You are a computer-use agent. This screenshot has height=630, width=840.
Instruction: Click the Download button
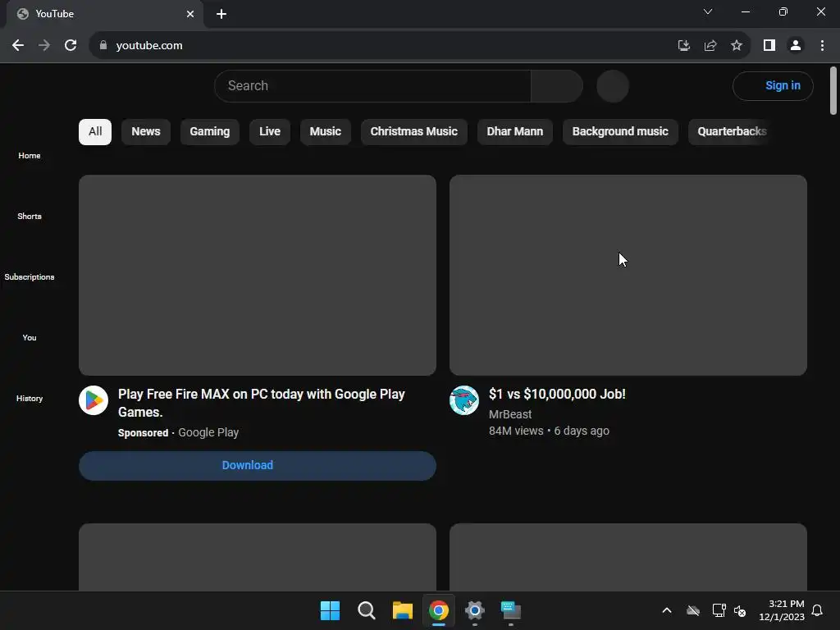[x=257, y=466]
